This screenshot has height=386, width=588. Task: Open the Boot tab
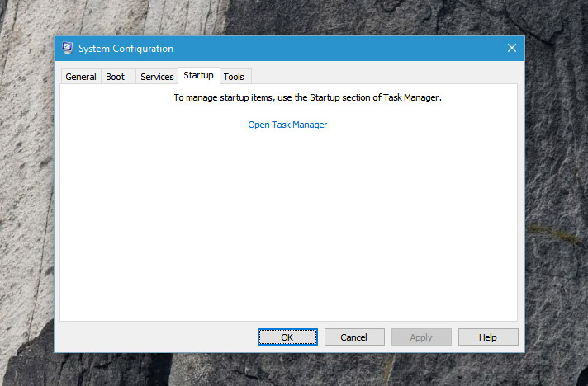click(x=116, y=77)
